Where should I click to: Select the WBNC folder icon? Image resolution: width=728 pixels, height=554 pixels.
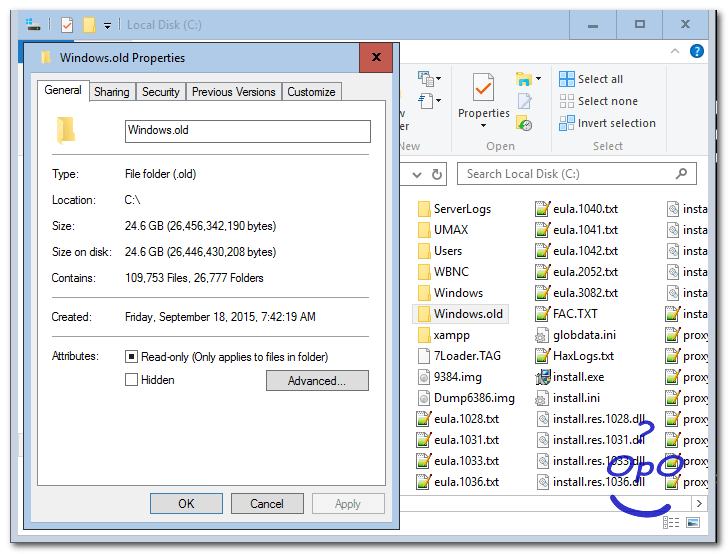423,272
